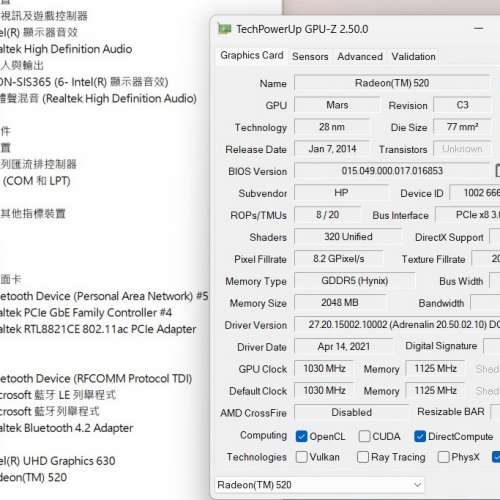This screenshot has width=500, height=500.
Task: Click the Die Size value 77 mm²
Action: pos(462,127)
